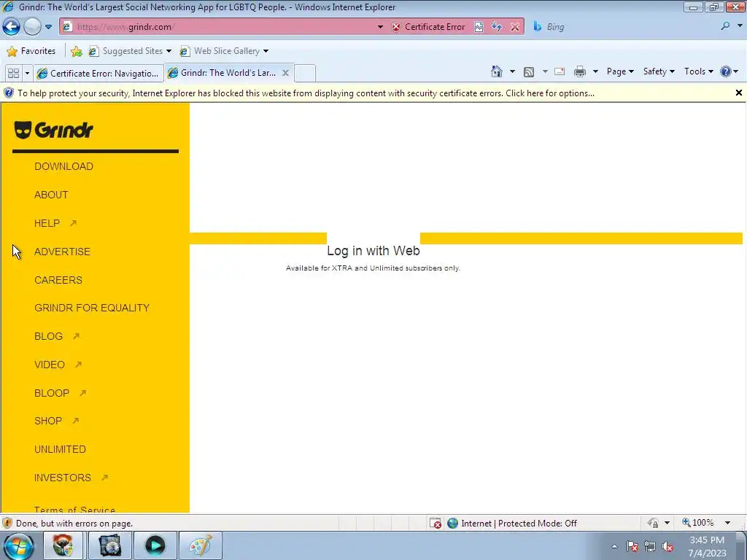The image size is (747, 560).
Task: Open the Paint palette taskbar icon
Action: [x=200, y=545]
